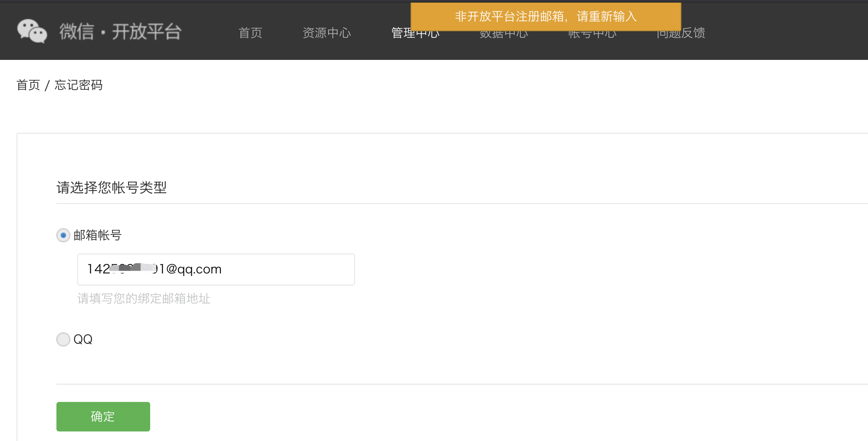Go to 管理中心 in the navigation bar
The image size is (868, 441).
point(415,34)
